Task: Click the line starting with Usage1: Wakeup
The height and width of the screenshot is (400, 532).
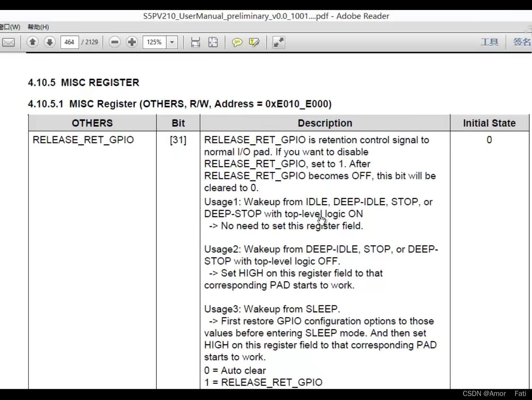Action: pos(318,202)
